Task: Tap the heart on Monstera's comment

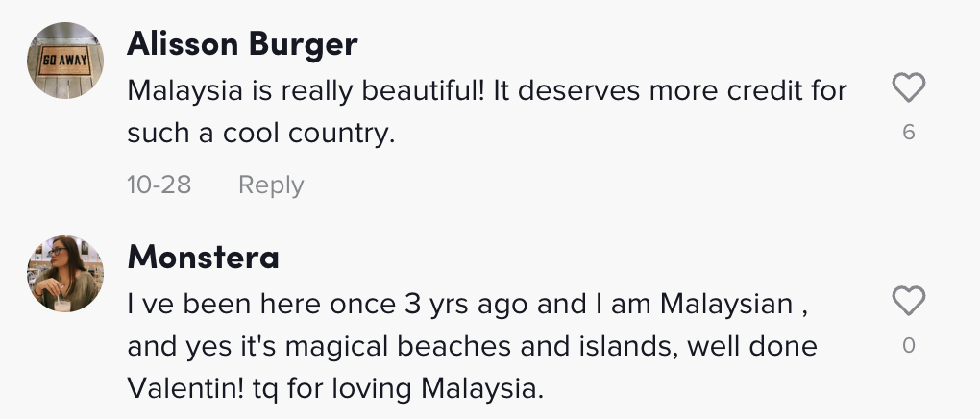Action: (x=908, y=303)
